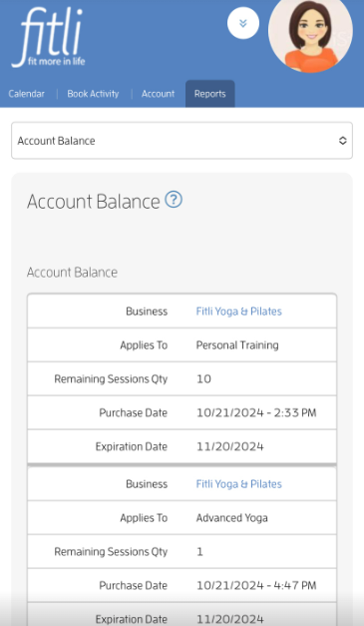Click Personal Training expiration date 11/20/2024
Viewport: 364px width, 626px height.
click(x=230, y=446)
